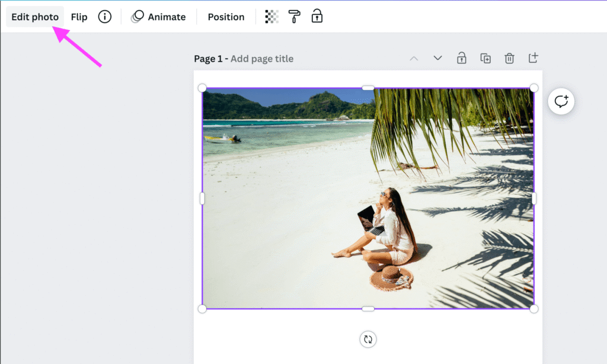Screen dimensions: 607x364
Task: Click the left edge crop handle
Action: pos(202,198)
